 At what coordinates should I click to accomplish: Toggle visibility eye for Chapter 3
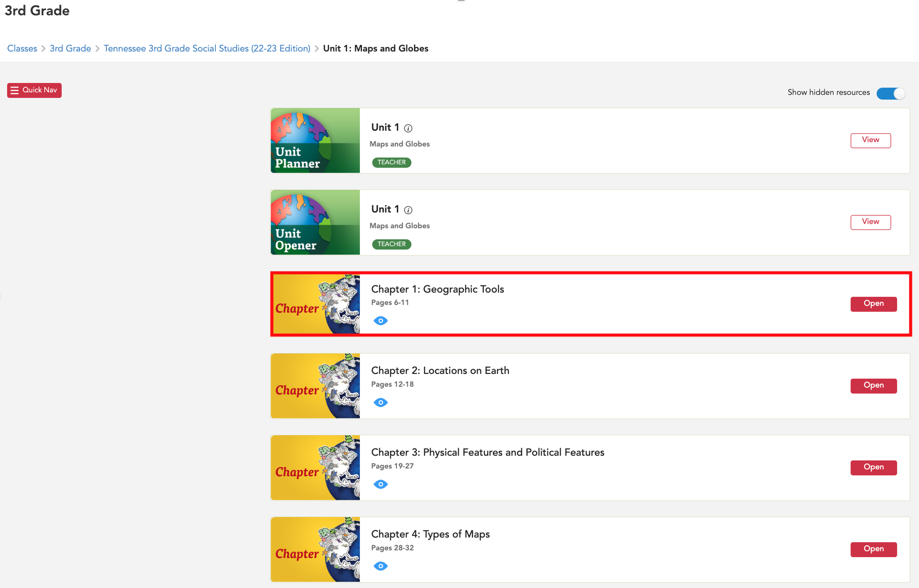pyautogui.click(x=380, y=484)
